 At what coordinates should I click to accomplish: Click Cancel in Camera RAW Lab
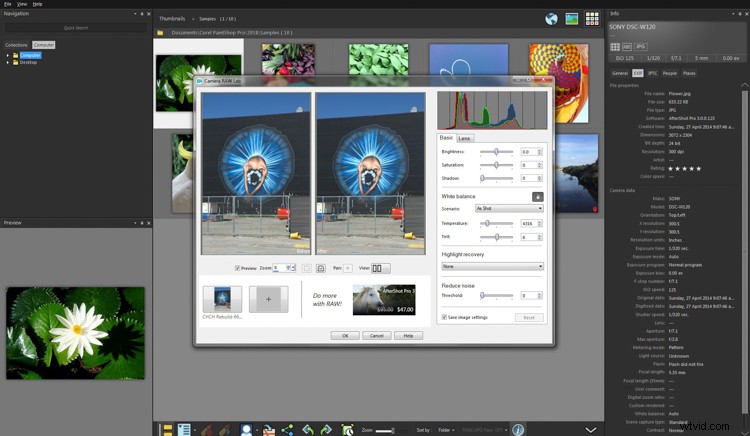tap(376, 336)
